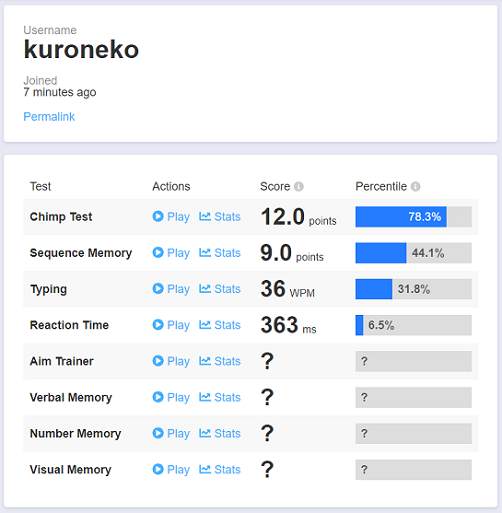Image resolution: width=502 pixels, height=513 pixels.
Task: Open Stats text link for Sequence Memory
Action: [227, 253]
